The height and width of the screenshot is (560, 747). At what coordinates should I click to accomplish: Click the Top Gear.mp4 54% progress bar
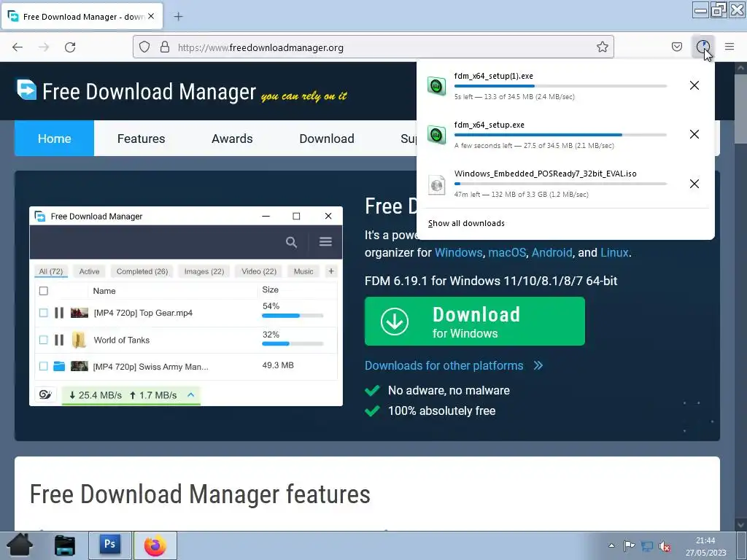(293, 316)
